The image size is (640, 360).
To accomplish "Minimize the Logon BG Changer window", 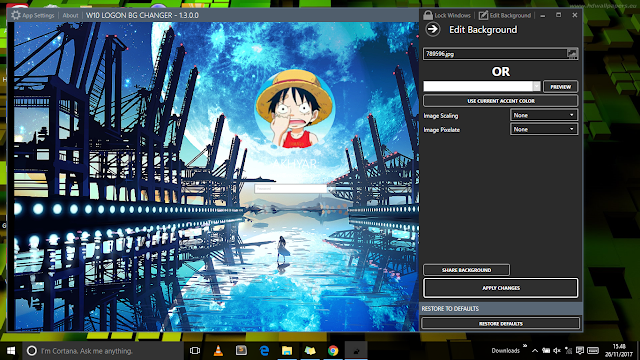I will [x=542, y=16].
